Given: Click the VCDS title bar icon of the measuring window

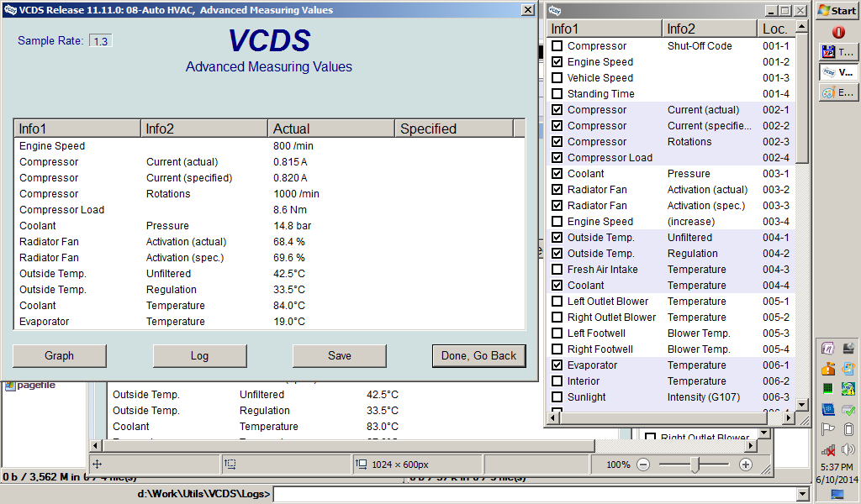Looking at the screenshot, I should coord(10,10).
